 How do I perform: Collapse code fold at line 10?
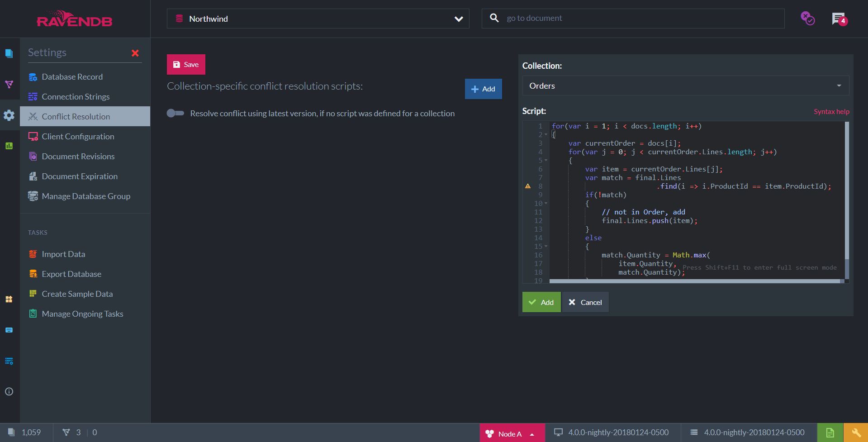546,204
